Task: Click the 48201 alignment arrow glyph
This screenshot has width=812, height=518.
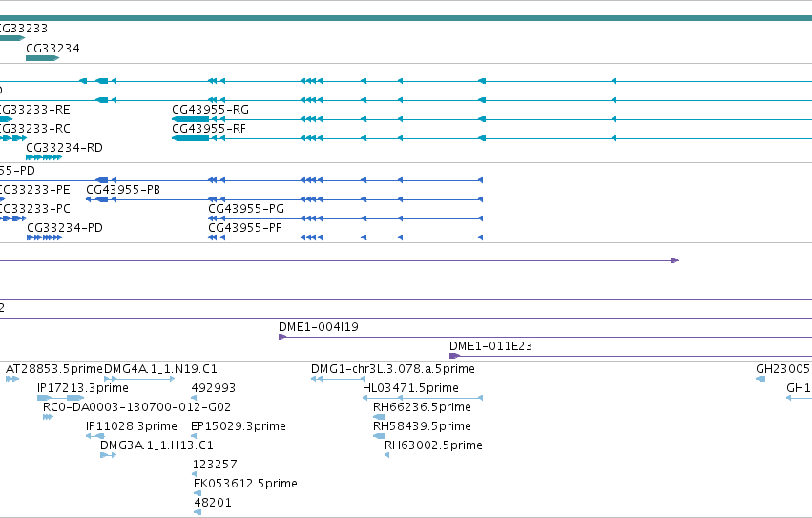Action: tap(198, 512)
